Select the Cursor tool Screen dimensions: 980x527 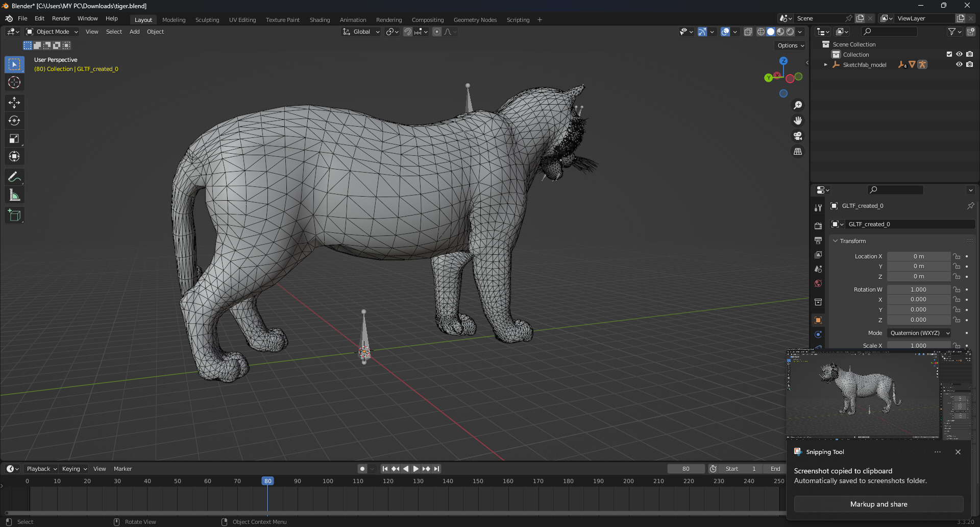coord(14,82)
